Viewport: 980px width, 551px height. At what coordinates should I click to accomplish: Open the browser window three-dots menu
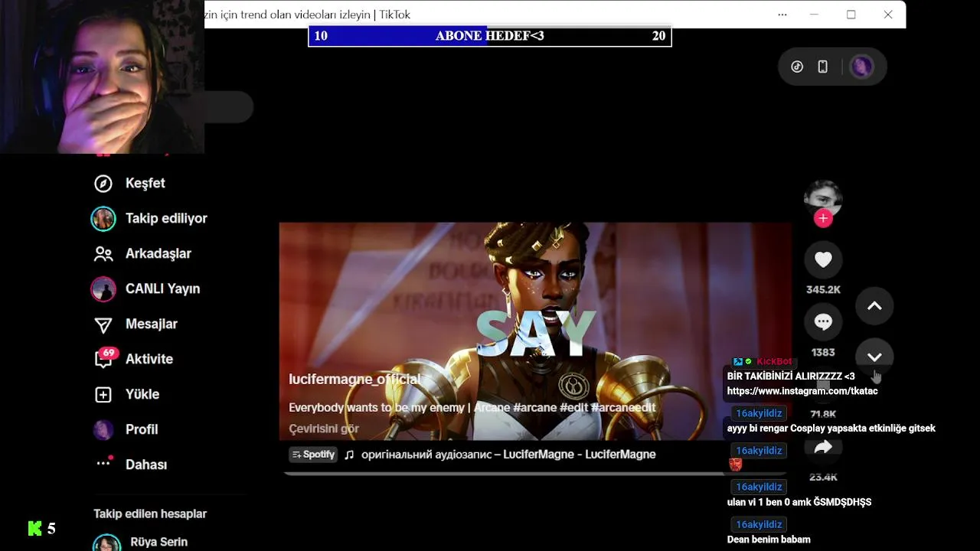tap(782, 15)
